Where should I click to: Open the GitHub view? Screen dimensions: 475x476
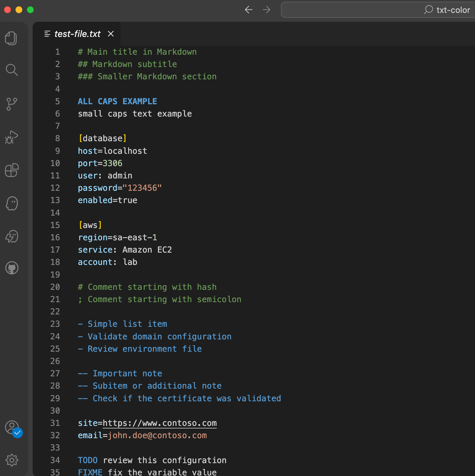pyautogui.click(x=11, y=268)
